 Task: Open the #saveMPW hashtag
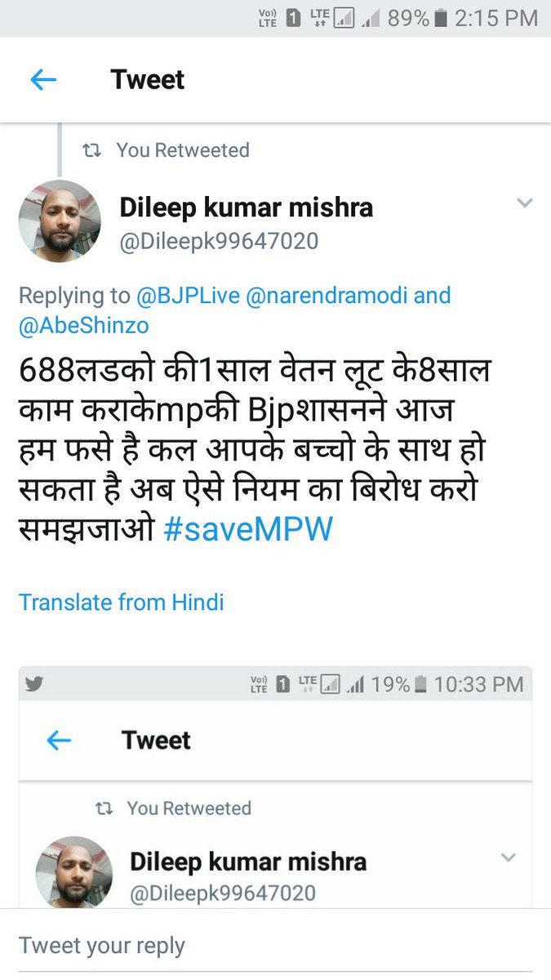click(x=249, y=529)
